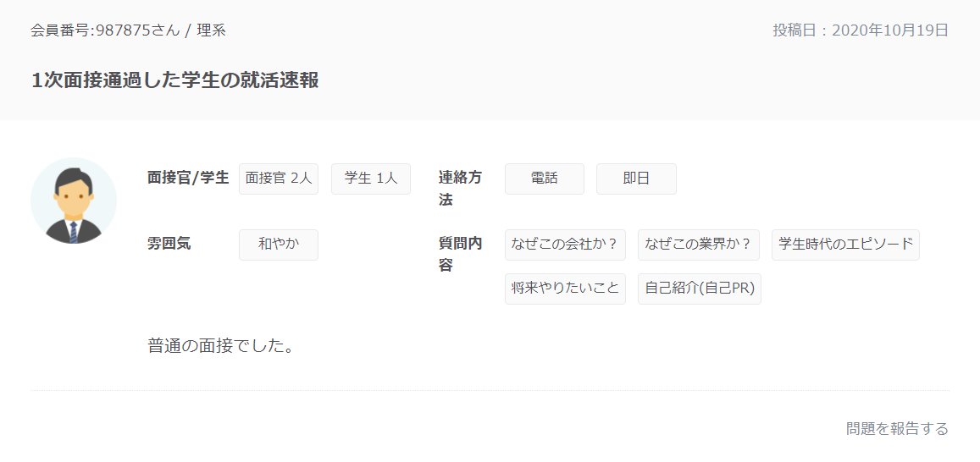Image resolution: width=980 pixels, height=462 pixels.
Task: Open the 問題を報告する link
Action: [897, 429]
